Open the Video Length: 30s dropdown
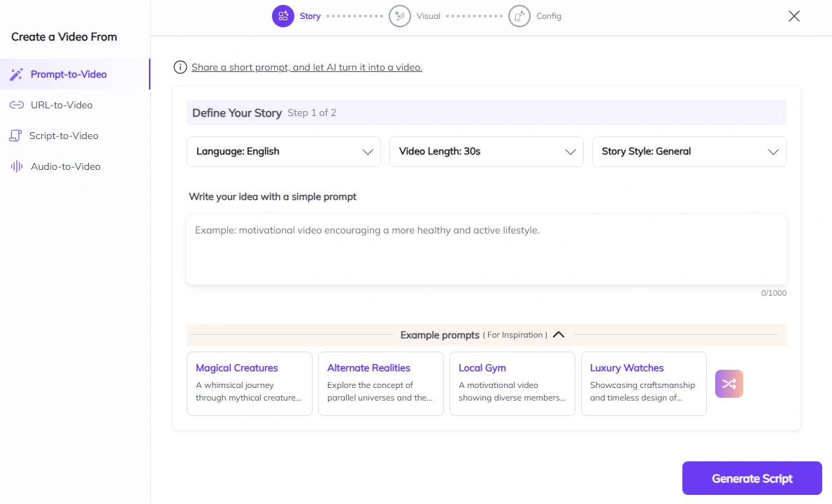832x504 pixels. coord(487,152)
